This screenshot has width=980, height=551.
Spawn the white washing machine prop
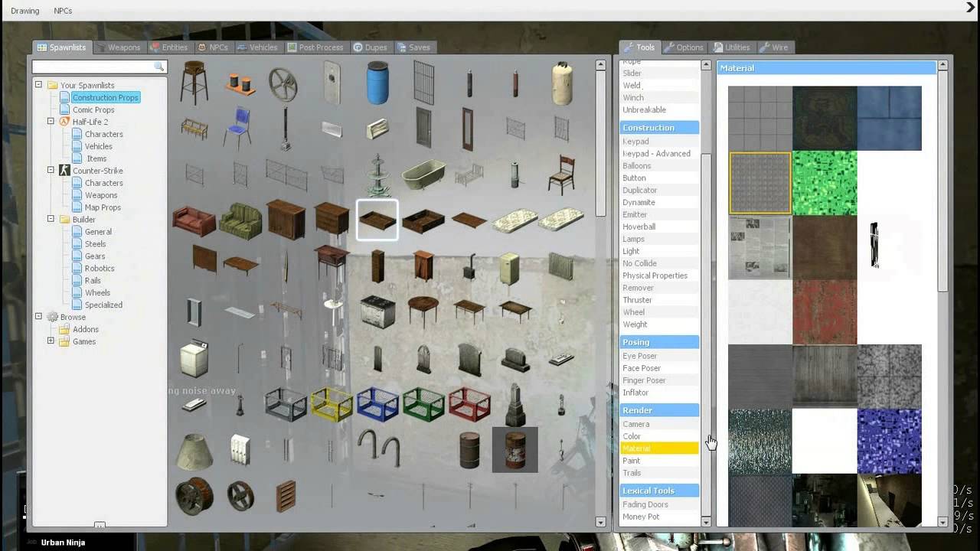(194, 358)
